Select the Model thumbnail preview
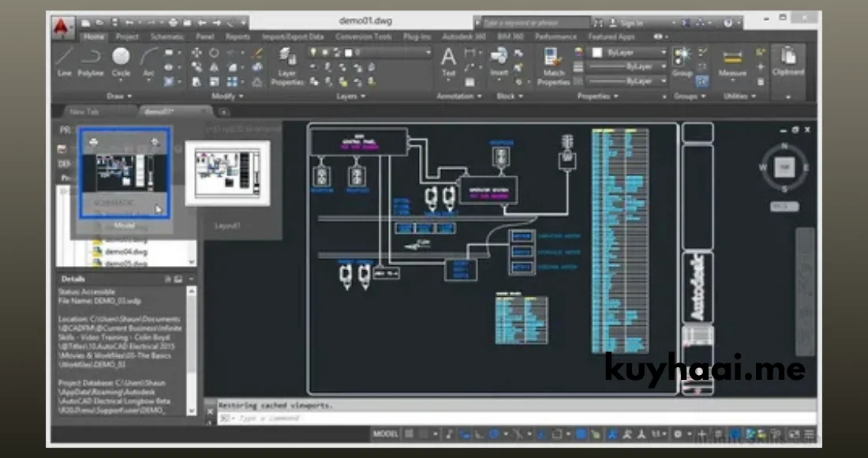 125,173
